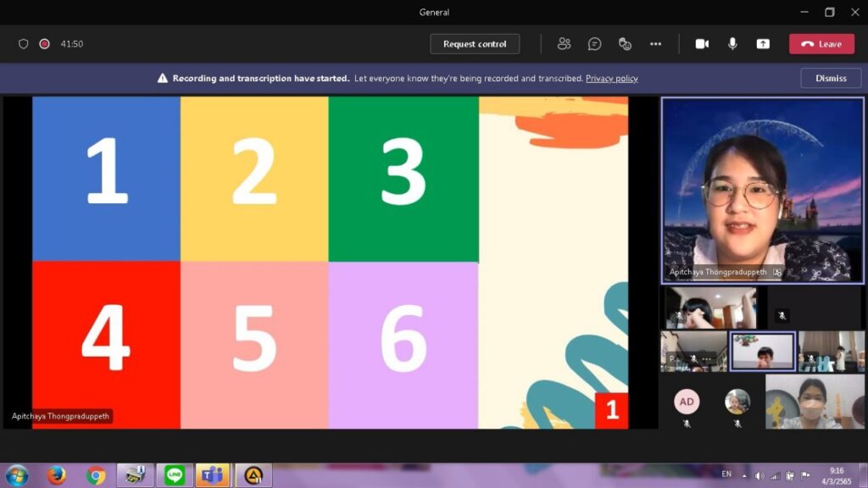Image resolution: width=868 pixels, height=488 pixels.
Task: Open the Windows Start menu
Action: tap(17, 475)
